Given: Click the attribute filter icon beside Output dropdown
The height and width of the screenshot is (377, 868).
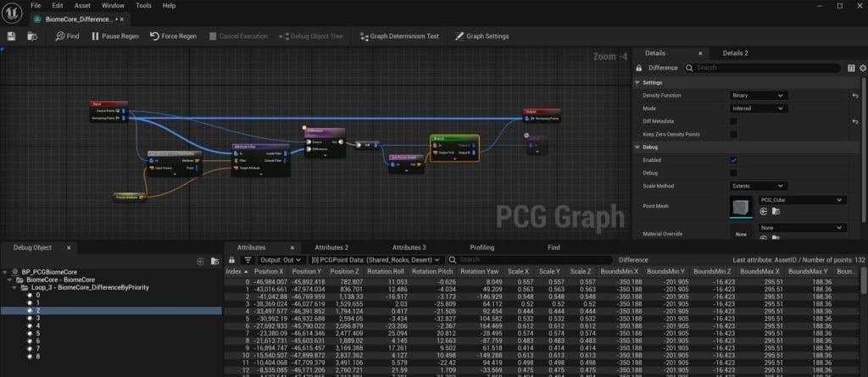Looking at the screenshot, I should tap(248, 259).
